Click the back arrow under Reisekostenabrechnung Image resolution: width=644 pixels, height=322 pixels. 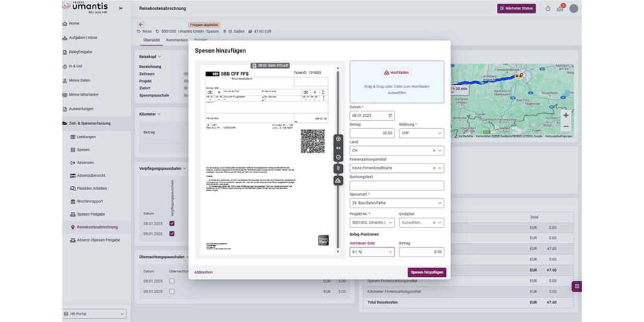click(141, 25)
